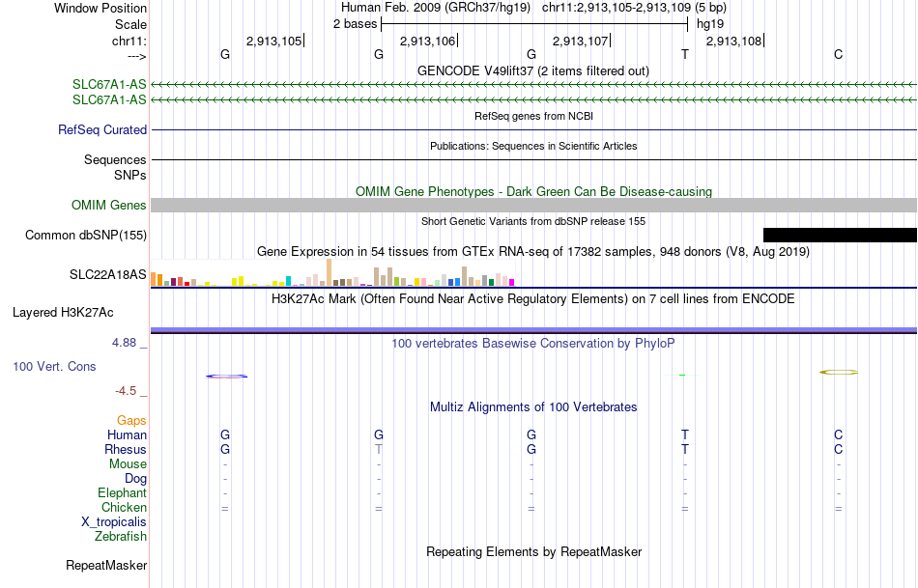Select the black dbSNP variant block
The image size is (918, 588).
(840, 235)
